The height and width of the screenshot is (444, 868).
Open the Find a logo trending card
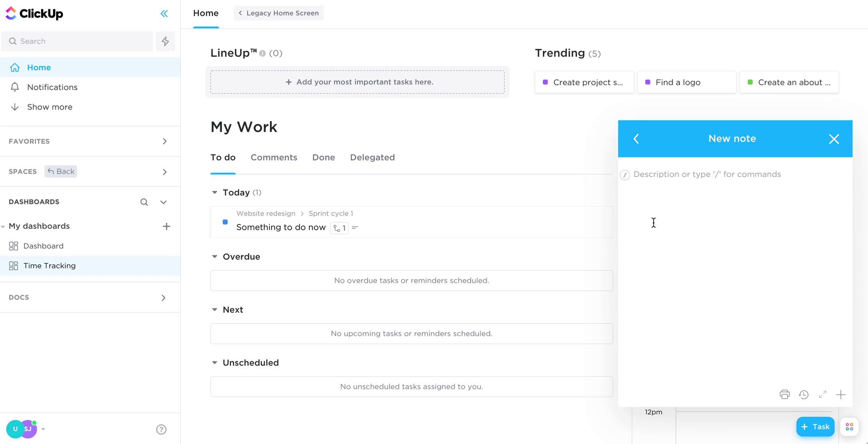[687, 82]
